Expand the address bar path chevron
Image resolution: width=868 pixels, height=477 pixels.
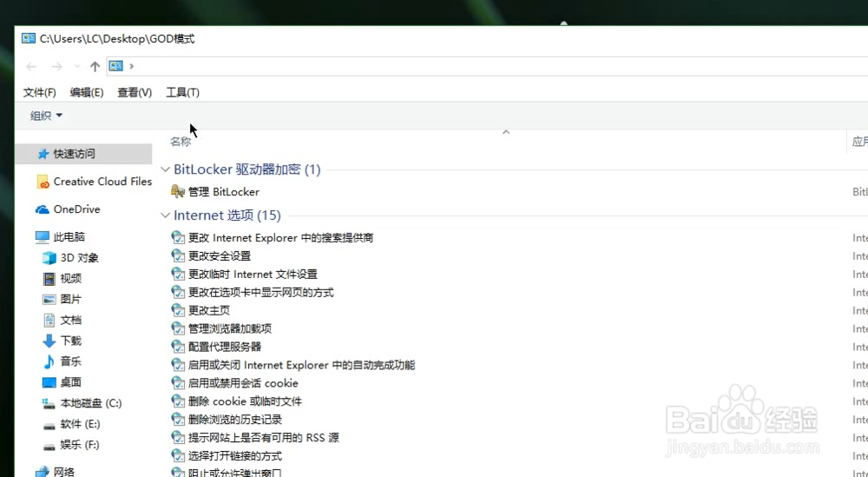pos(131,66)
